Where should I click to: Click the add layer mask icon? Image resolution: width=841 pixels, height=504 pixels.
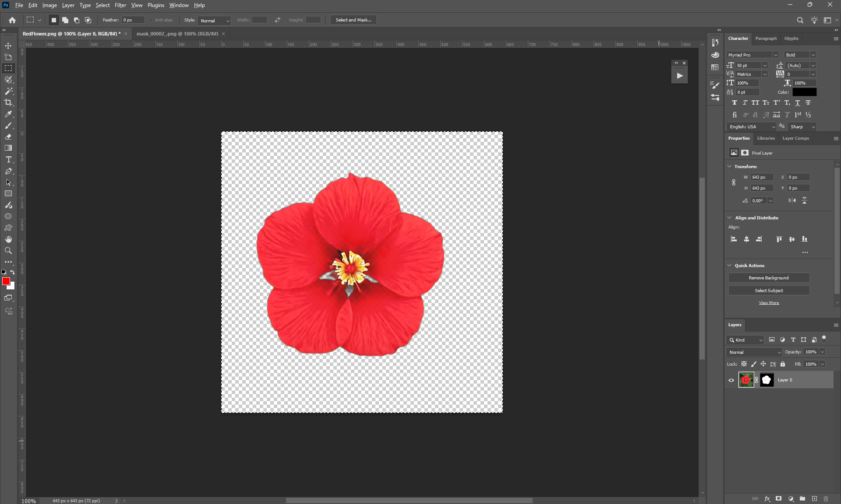[x=778, y=499]
